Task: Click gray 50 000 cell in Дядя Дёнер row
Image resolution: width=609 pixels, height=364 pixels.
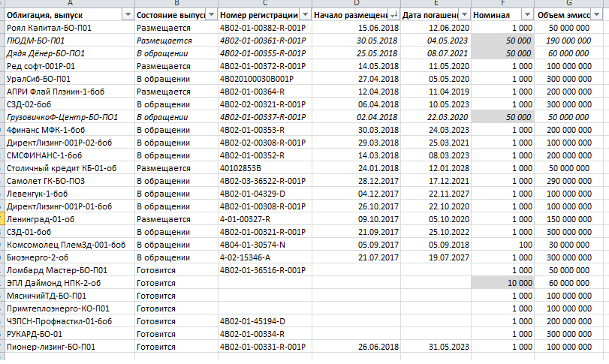Action: pos(502,53)
